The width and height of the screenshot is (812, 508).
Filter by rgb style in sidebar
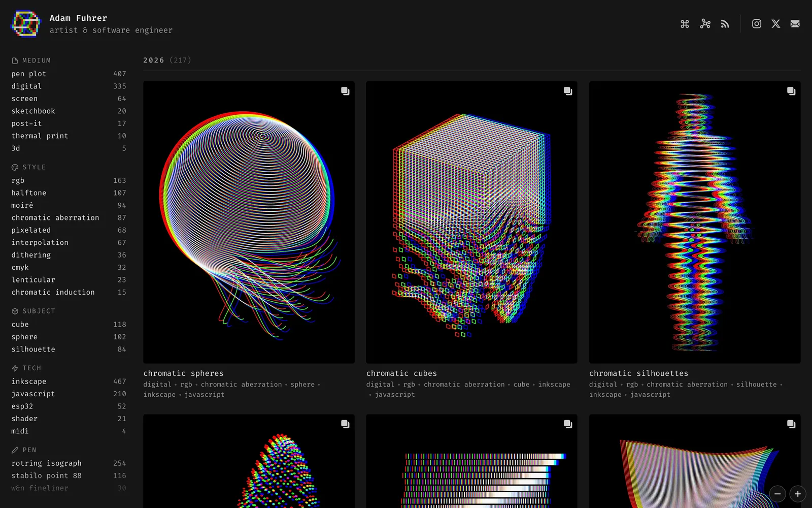click(69, 180)
